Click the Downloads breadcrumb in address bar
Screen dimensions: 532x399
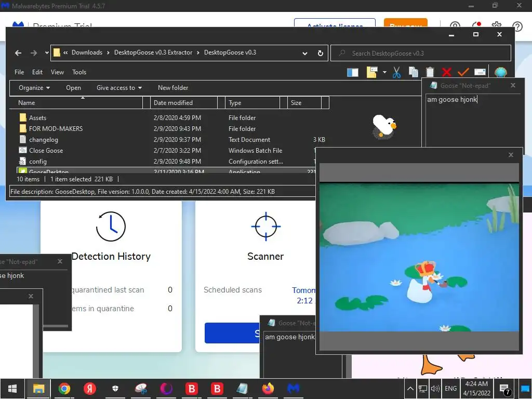pyautogui.click(x=87, y=52)
